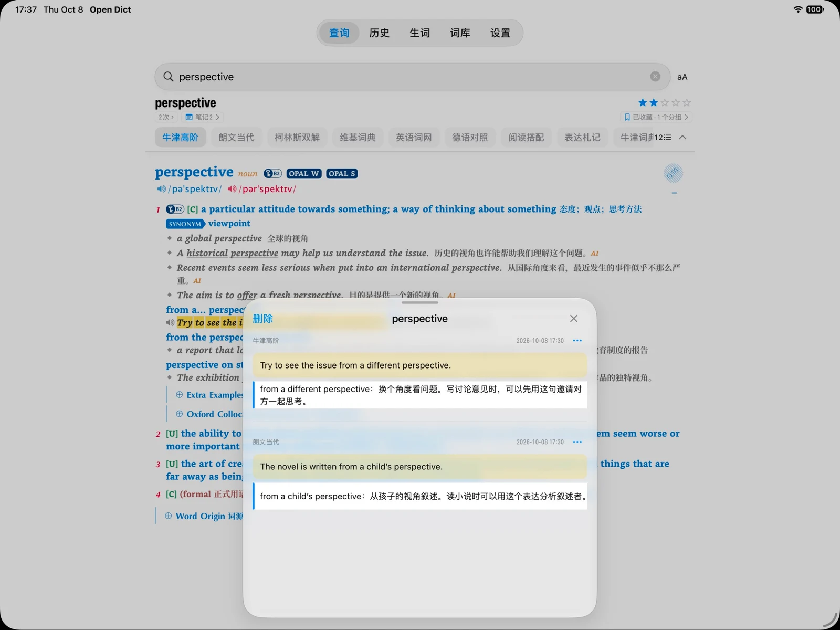Image resolution: width=840 pixels, height=630 pixels.
Task: Close the perspective notes popup
Action: [x=574, y=319]
